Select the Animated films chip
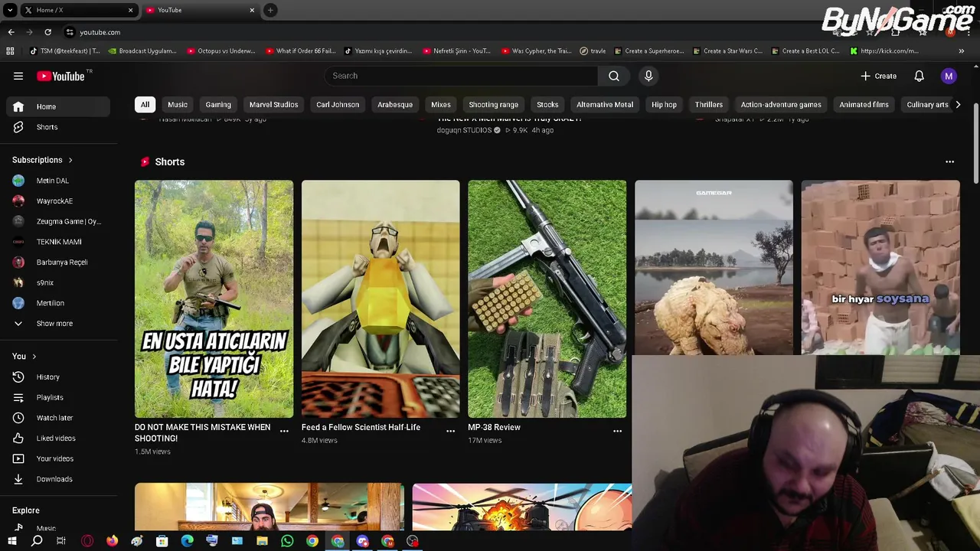 coord(864,105)
